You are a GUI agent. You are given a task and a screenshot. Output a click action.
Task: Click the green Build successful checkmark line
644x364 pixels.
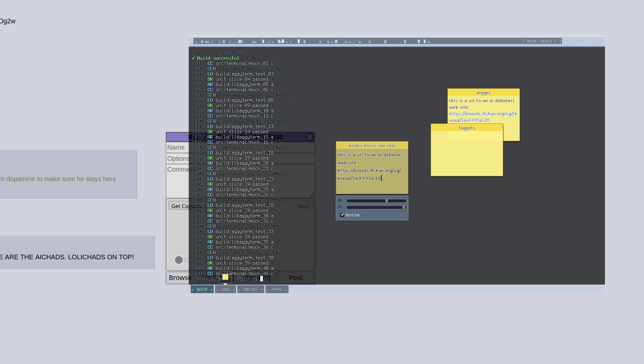218,58
